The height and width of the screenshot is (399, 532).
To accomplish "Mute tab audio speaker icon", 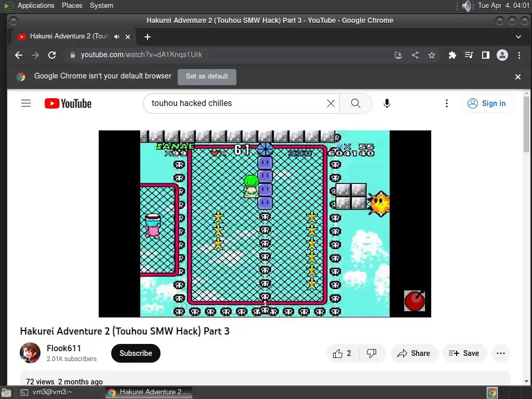I will [117, 37].
